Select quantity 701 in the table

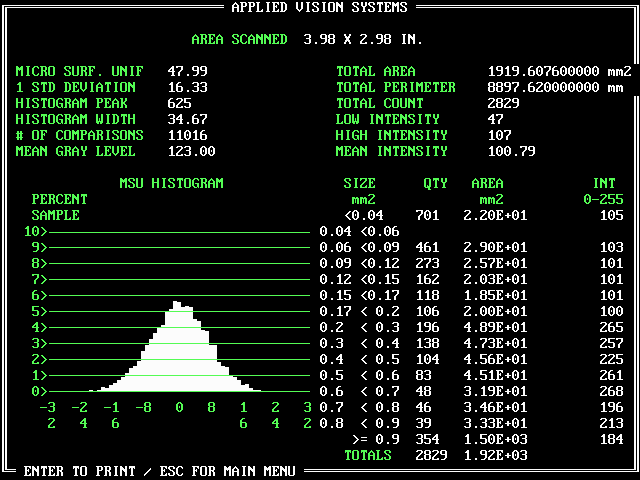coord(427,215)
